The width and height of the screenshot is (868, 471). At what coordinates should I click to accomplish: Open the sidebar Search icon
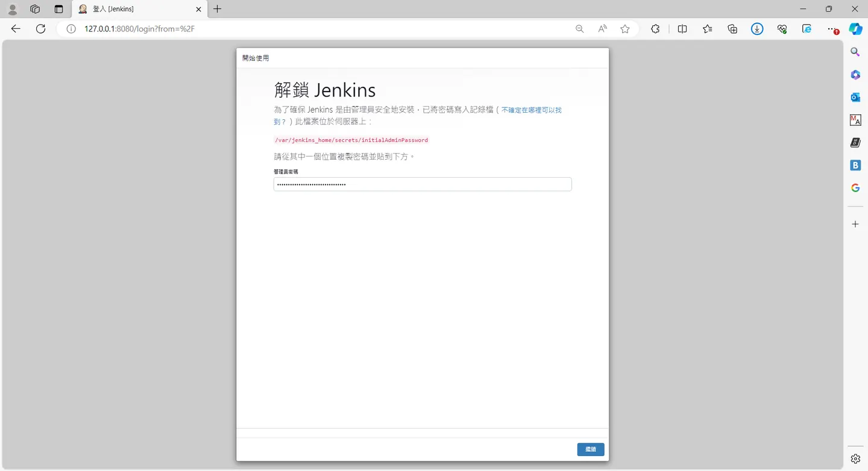coord(855,52)
